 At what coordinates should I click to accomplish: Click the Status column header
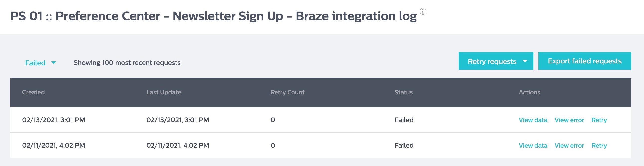coord(403,92)
